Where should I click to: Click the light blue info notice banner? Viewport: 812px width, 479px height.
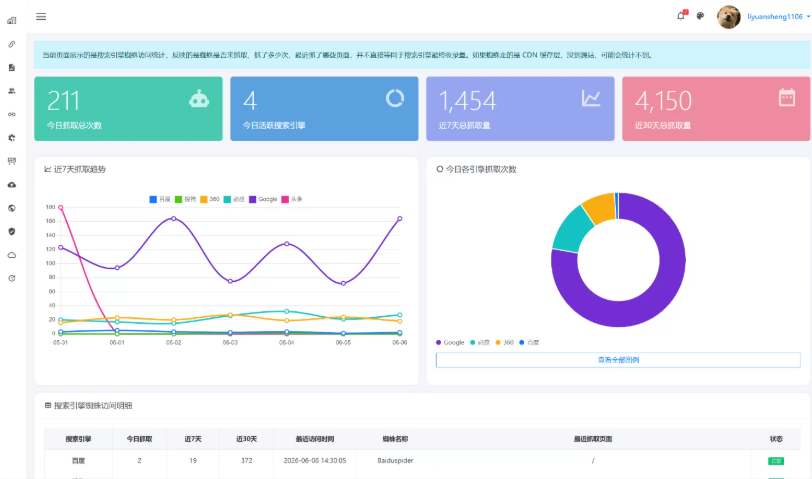click(422, 55)
